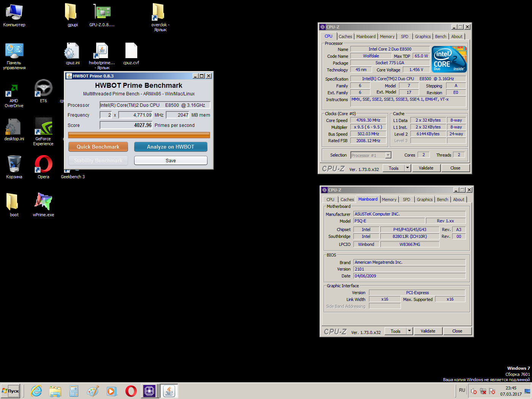Click Quick Benchmark in HWBOT Prime
The height and width of the screenshot is (399, 532).
click(98, 147)
